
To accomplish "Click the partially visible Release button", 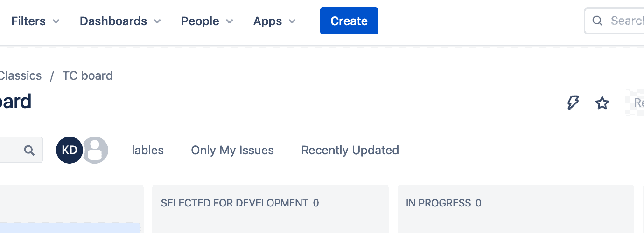I will point(637,103).
